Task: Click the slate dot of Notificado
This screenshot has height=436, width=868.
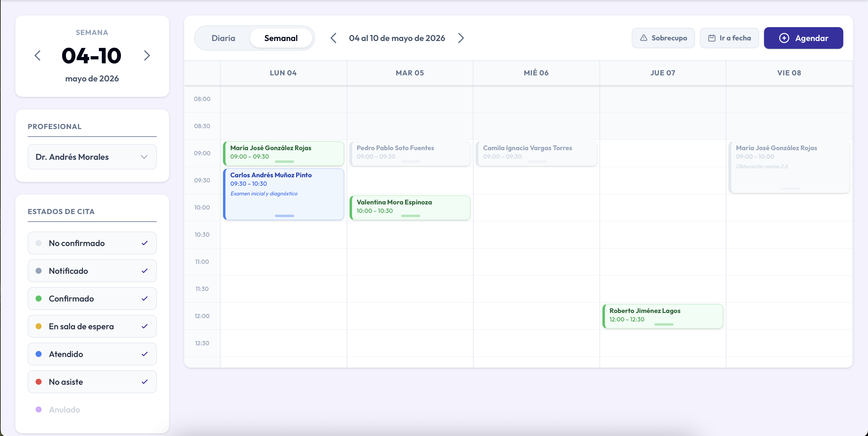Action: (39, 271)
